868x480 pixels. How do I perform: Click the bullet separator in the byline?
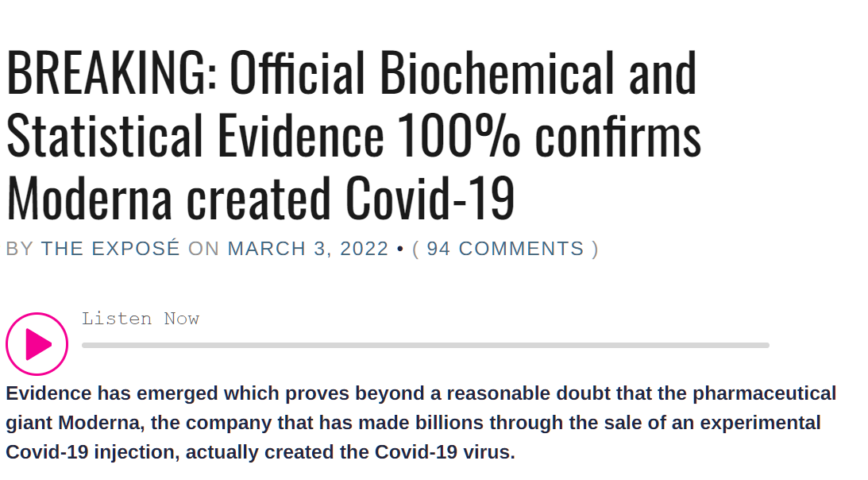tap(400, 249)
